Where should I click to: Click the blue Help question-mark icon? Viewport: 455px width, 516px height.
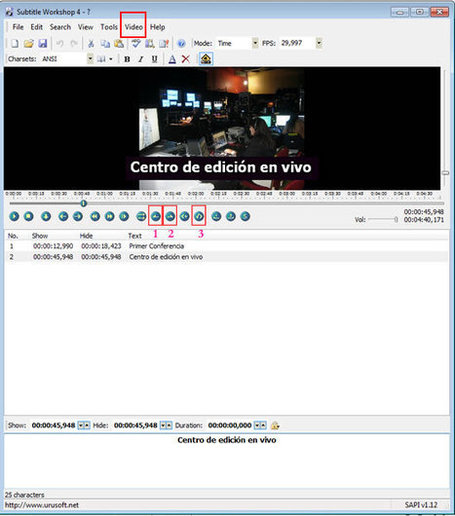(181, 43)
